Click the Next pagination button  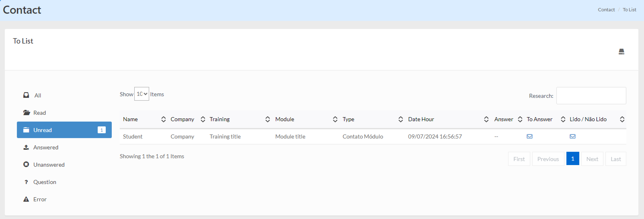pos(592,159)
